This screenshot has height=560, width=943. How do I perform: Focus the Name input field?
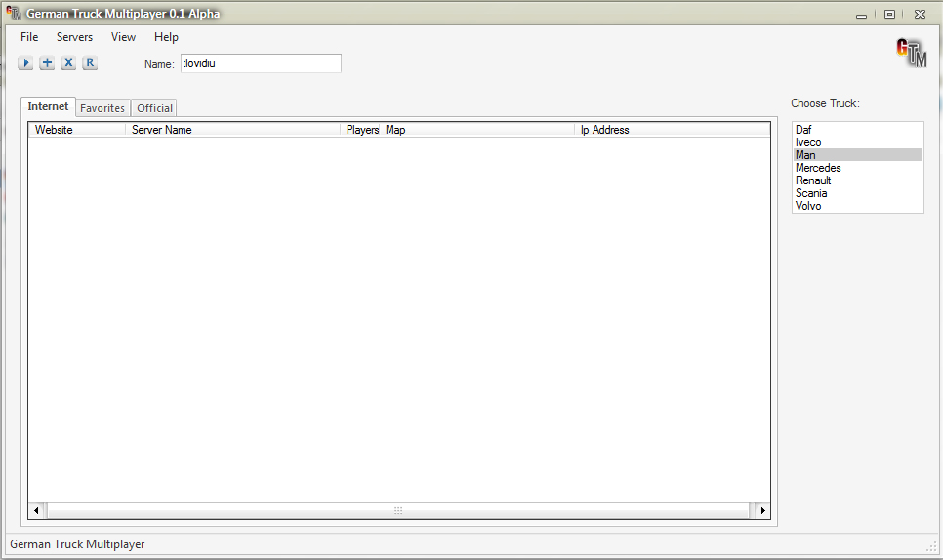point(261,63)
